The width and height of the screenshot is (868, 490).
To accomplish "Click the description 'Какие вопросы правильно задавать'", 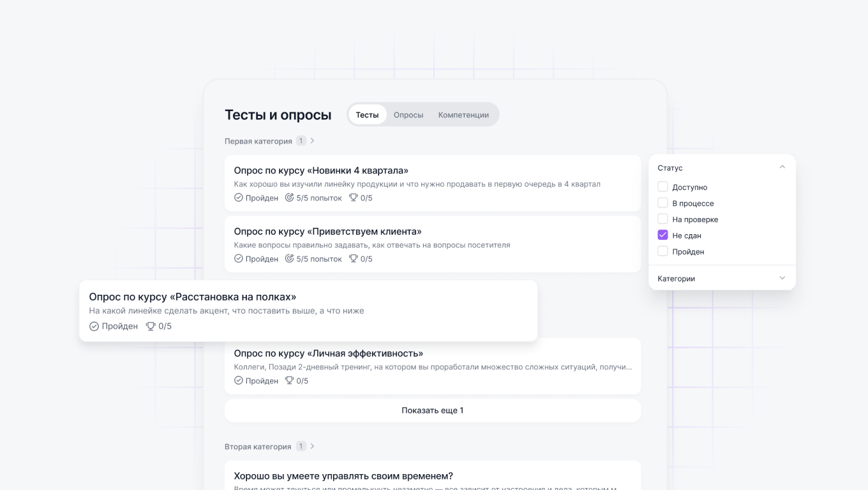I will [x=372, y=245].
